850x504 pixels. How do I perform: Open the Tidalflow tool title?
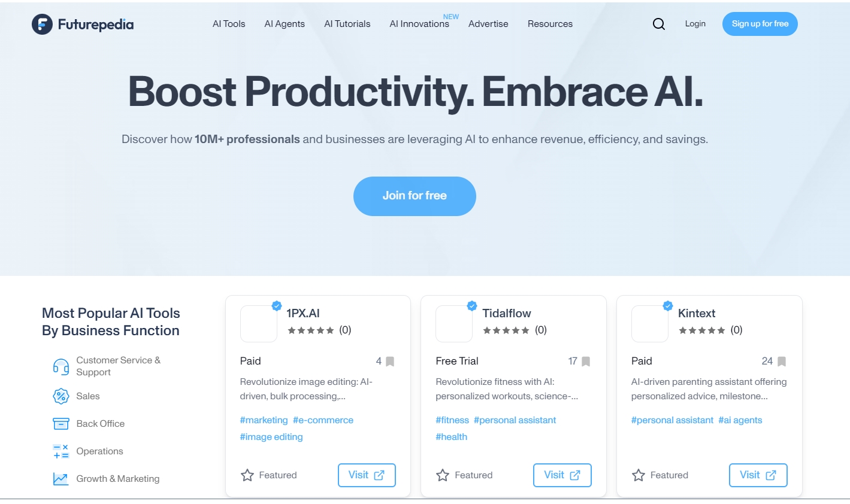[x=507, y=314]
